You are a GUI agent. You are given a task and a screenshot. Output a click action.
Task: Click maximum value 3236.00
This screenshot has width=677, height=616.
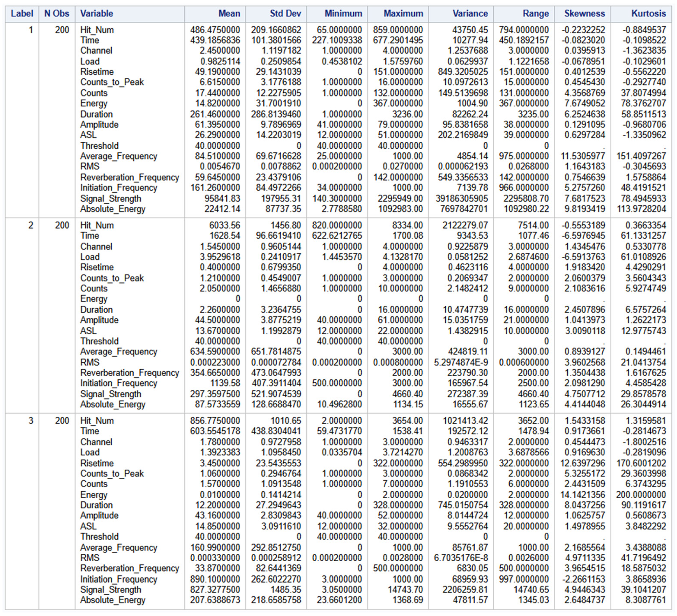tap(408, 114)
